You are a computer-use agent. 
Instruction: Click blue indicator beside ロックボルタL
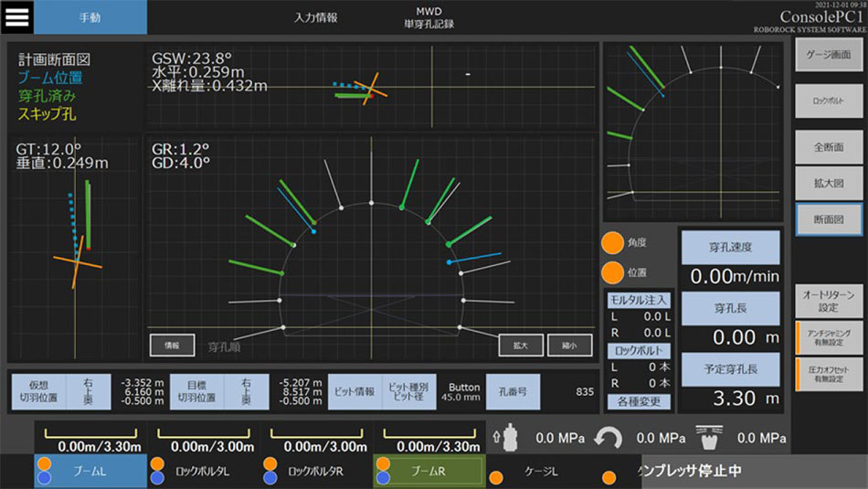click(157, 477)
